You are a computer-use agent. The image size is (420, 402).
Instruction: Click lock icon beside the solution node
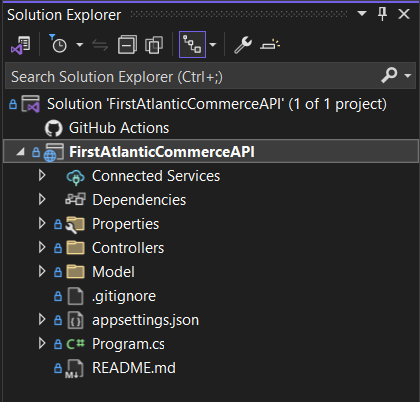click(x=13, y=104)
